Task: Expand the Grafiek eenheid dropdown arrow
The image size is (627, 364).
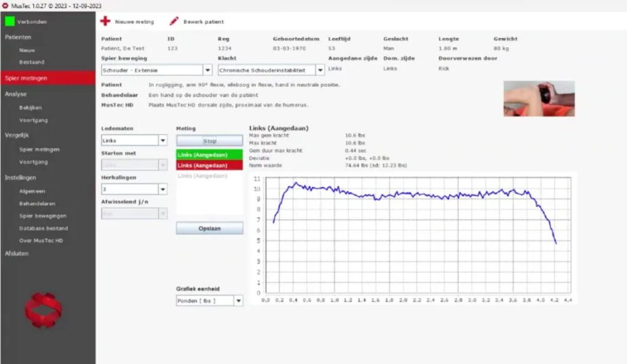Action: (238, 301)
